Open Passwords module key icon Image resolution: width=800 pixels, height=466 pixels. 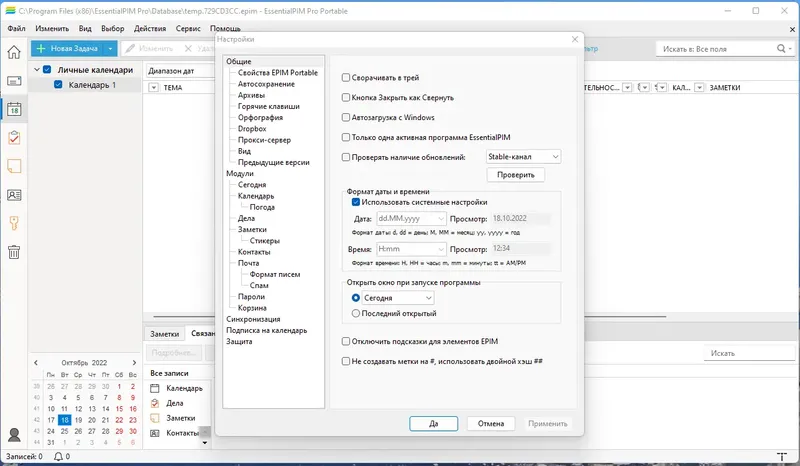[x=14, y=223]
